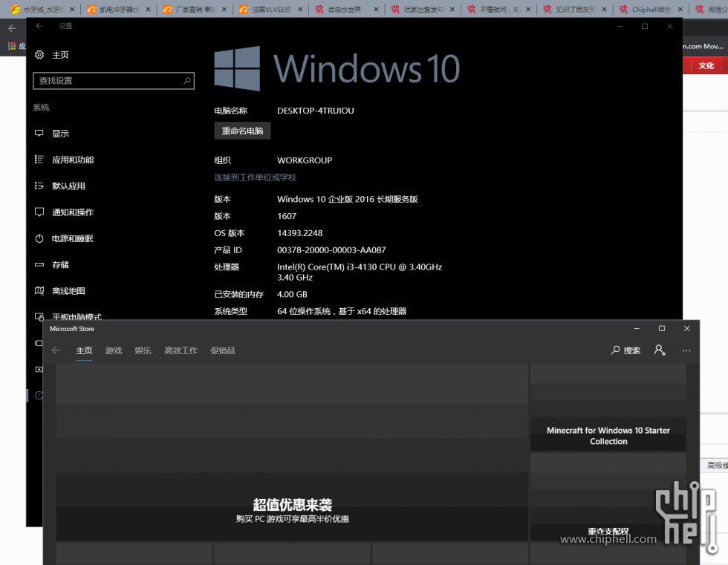
Task: Open the Microsoft Store three-dot more menu
Action: click(x=686, y=350)
